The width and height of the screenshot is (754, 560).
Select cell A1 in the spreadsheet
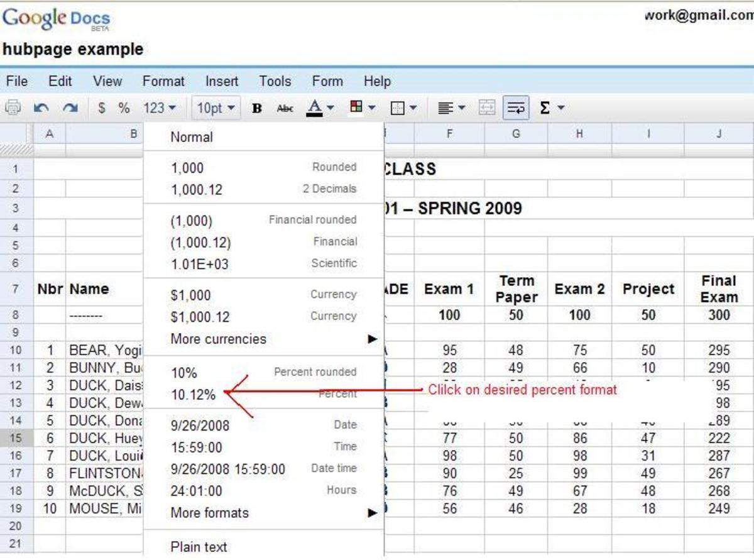(x=50, y=168)
